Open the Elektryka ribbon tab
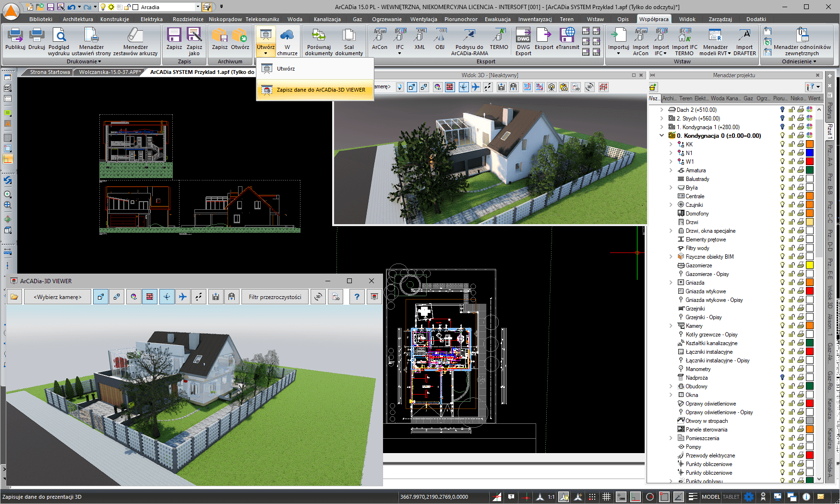The width and height of the screenshot is (840, 504). [x=152, y=19]
